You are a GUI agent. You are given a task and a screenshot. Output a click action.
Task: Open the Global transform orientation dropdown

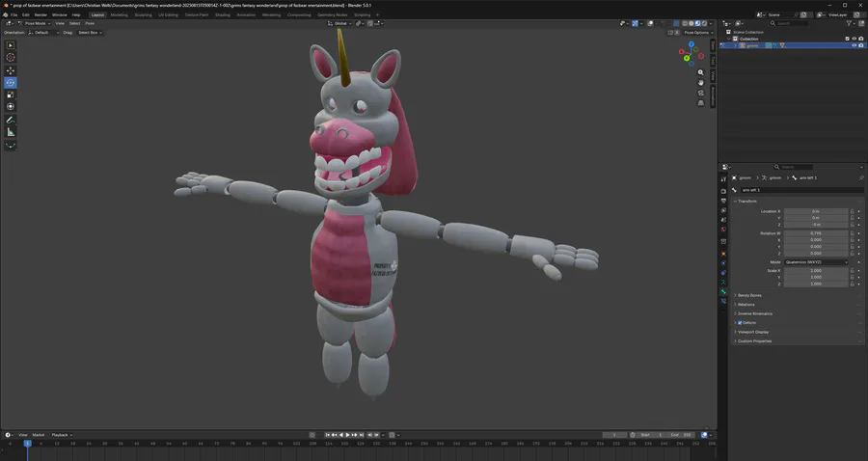[339, 23]
